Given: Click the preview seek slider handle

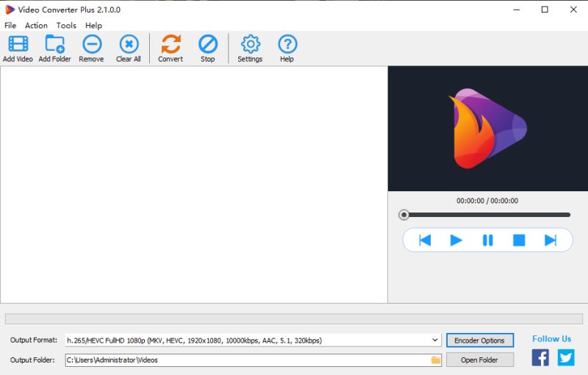Looking at the screenshot, I should click(404, 215).
